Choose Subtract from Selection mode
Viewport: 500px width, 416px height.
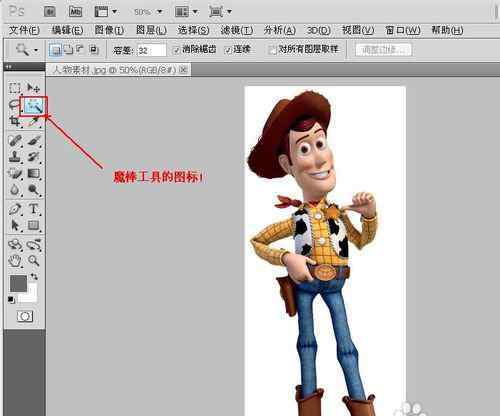coord(80,50)
